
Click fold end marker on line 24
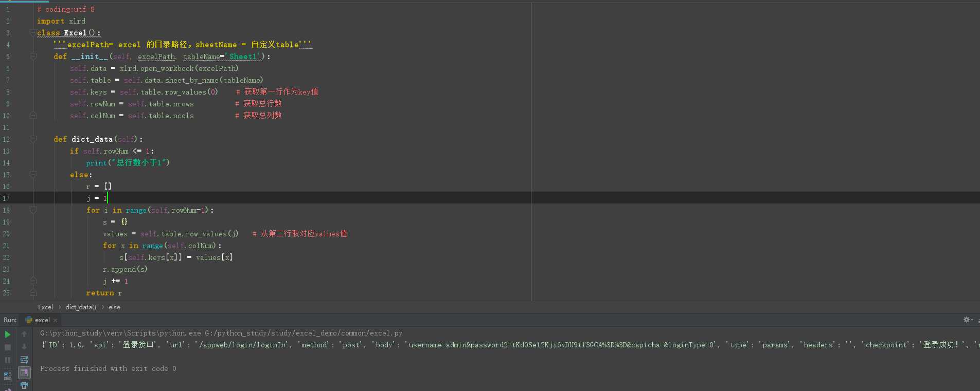pos(33,281)
